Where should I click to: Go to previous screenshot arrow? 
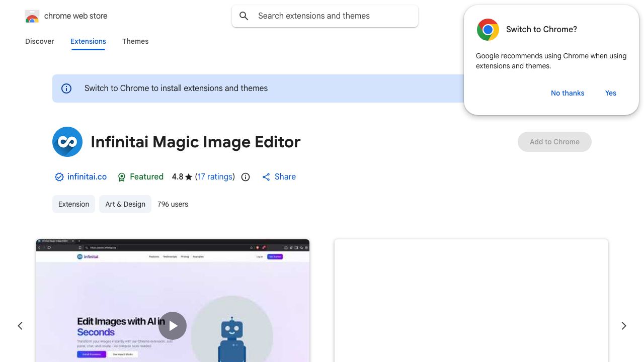(20, 326)
